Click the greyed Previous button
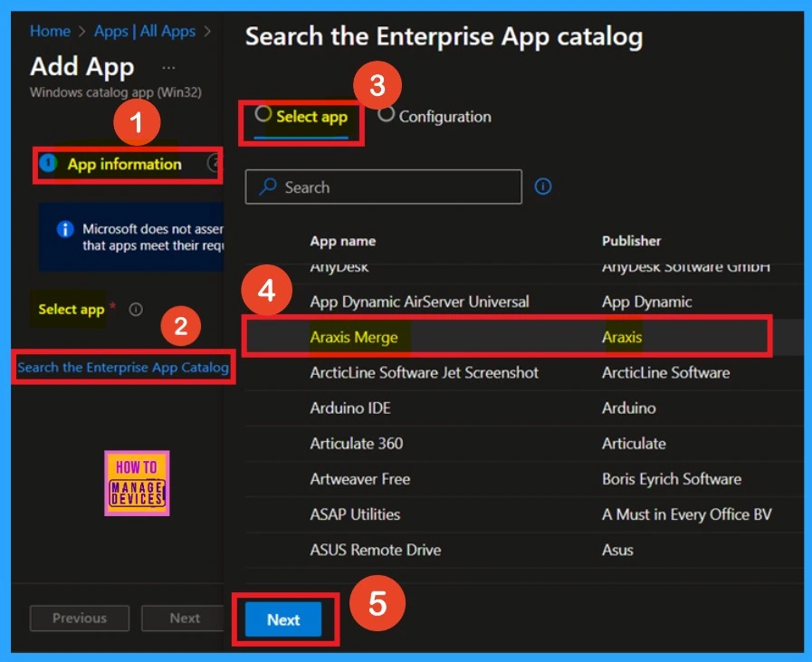 tap(80, 618)
